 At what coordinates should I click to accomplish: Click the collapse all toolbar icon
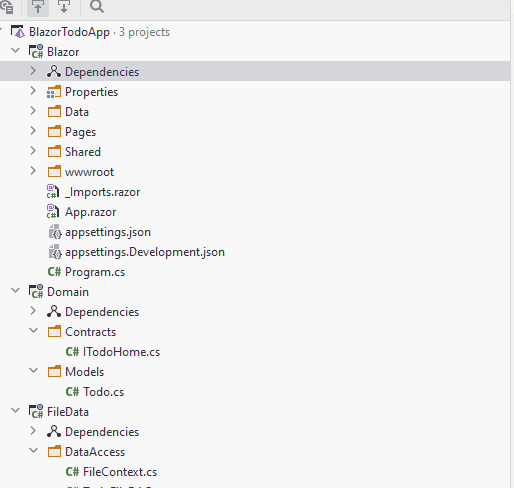tap(38, 7)
